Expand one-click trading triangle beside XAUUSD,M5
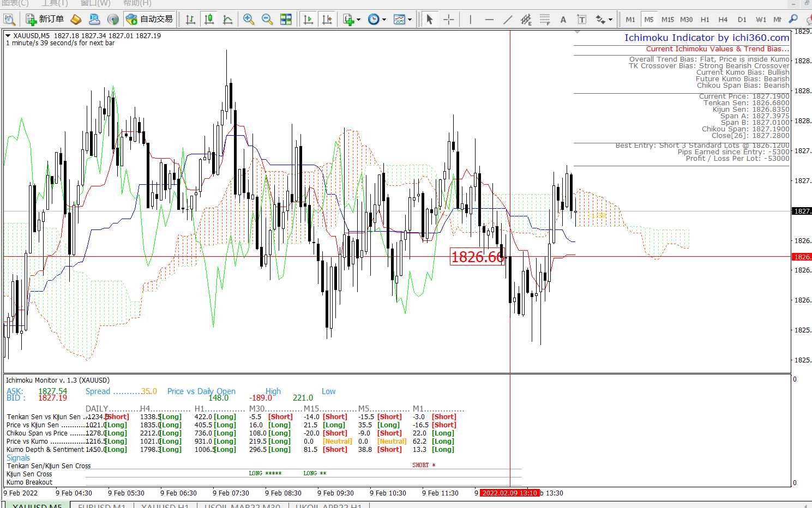This screenshot has width=812, height=508. 8,35
